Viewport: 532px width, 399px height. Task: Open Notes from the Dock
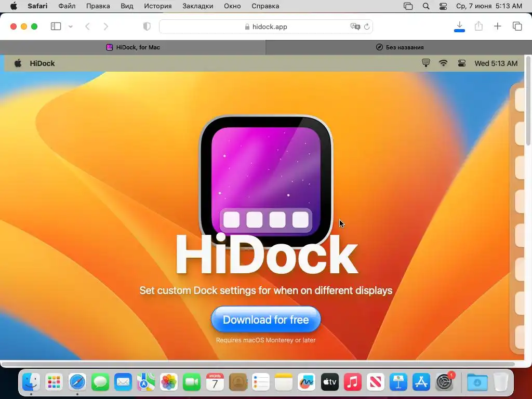coord(284,382)
